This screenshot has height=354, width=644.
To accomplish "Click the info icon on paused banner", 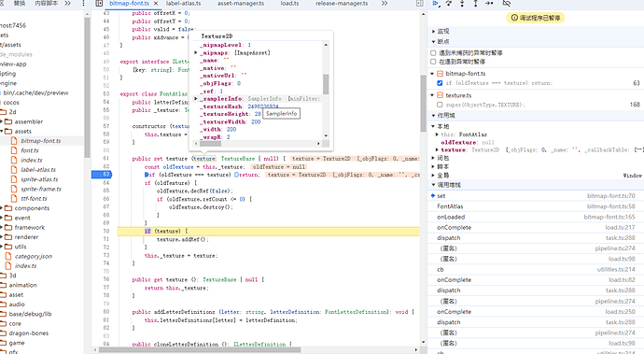I will (x=514, y=18).
